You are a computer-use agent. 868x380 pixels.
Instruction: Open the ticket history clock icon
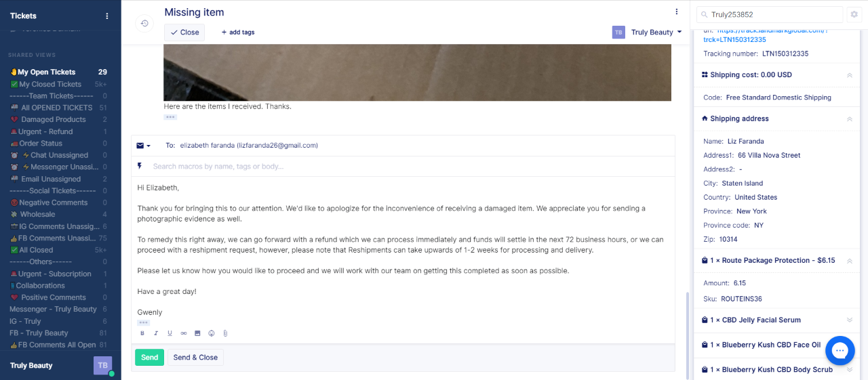tap(144, 23)
